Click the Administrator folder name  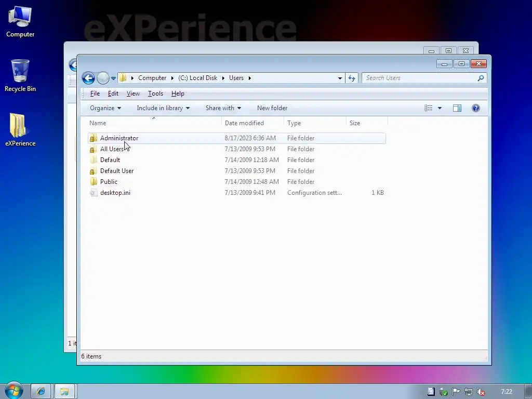pyautogui.click(x=119, y=138)
